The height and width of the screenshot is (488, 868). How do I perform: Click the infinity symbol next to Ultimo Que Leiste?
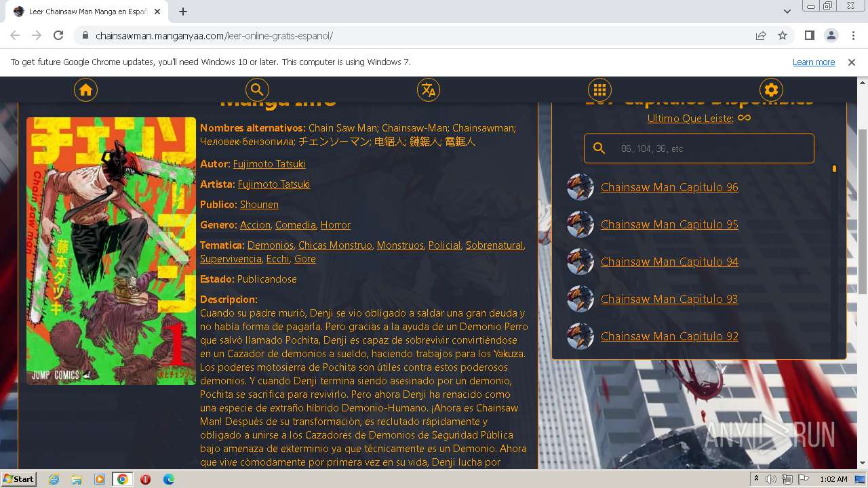coord(744,118)
